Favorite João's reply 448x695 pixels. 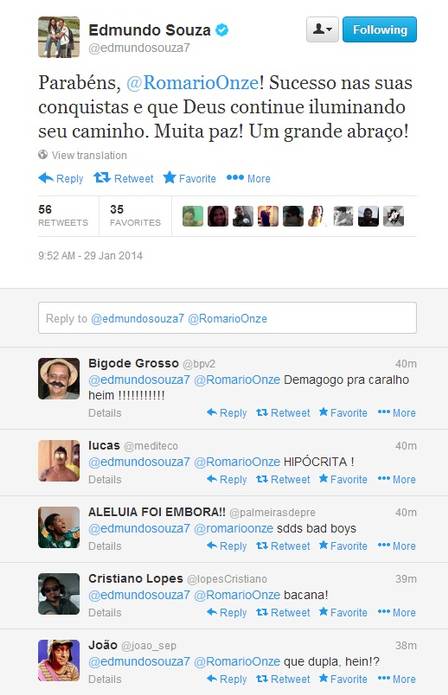[343, 679]
